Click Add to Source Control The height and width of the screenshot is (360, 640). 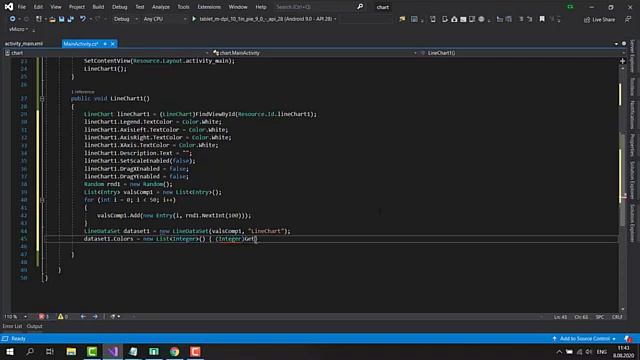(x=584, y=339)
